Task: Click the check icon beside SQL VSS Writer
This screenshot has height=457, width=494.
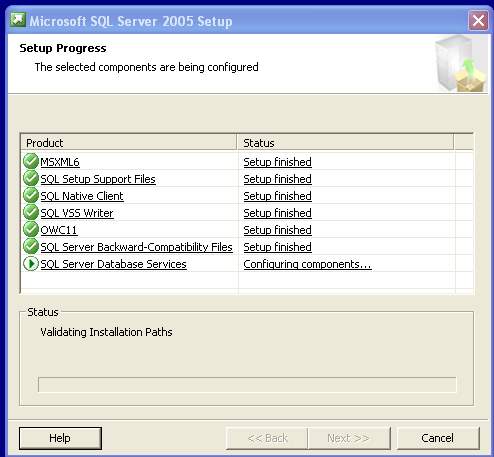Action: tap(31, 213)
